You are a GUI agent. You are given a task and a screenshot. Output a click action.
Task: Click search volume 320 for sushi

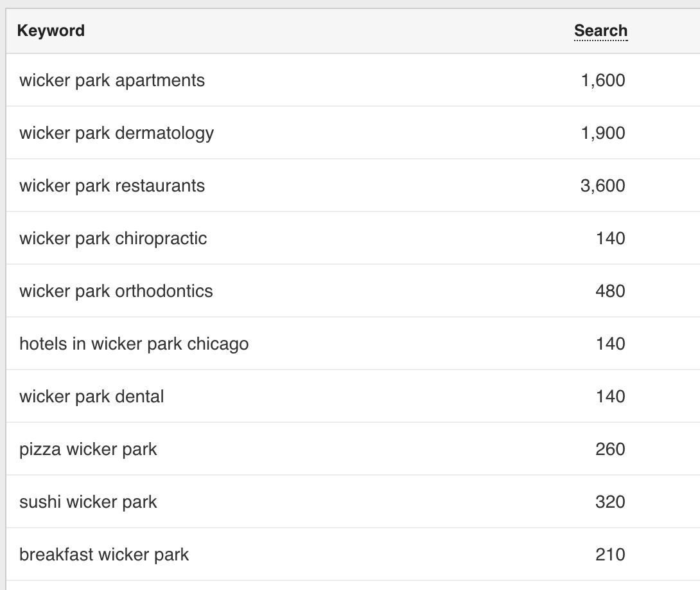click(x=610, y=502)
